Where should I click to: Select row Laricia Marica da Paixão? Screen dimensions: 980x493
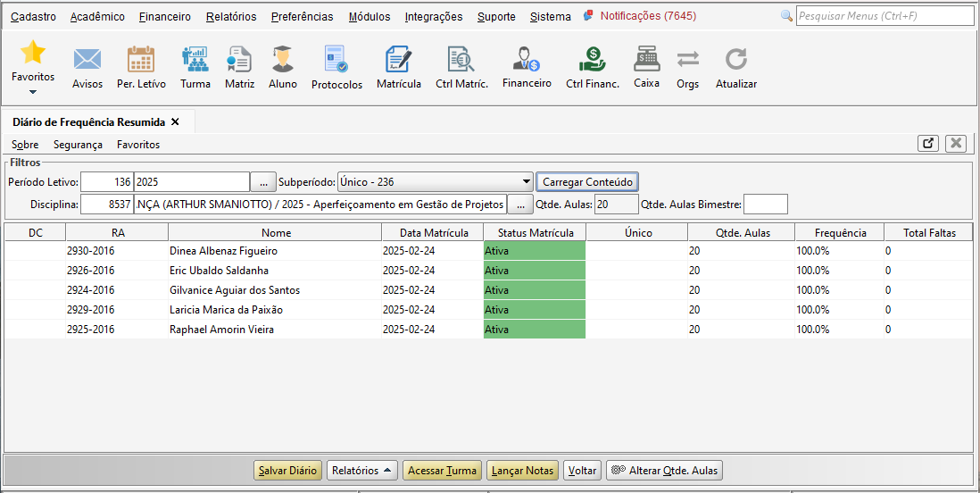click(x=489, y=310)
